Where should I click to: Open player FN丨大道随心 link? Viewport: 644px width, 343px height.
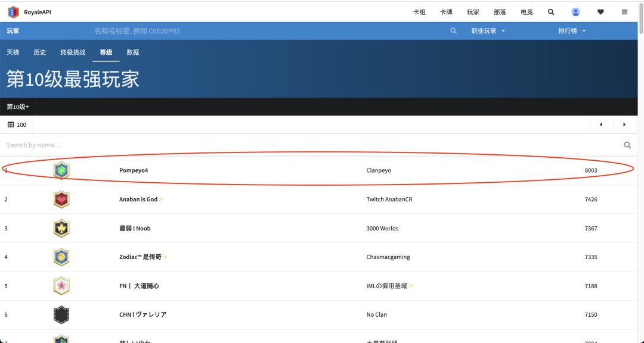tap(139, 286)
